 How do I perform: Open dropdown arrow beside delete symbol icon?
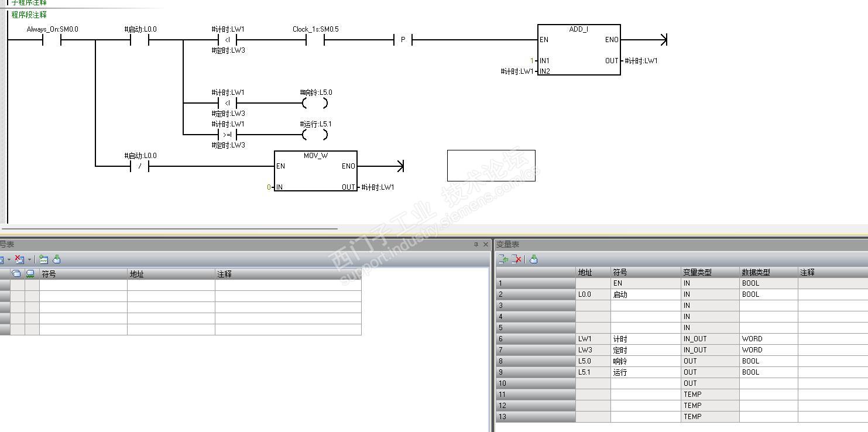(x=29, y=259)
